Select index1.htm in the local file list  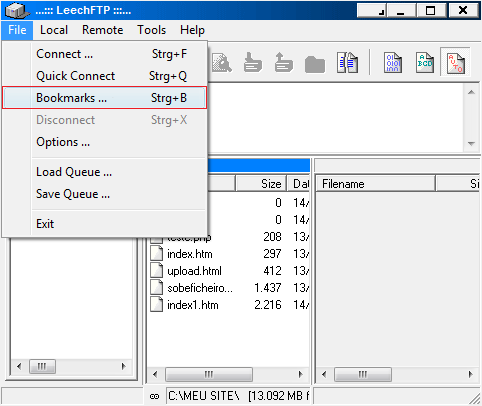click(x=193, y=305)
